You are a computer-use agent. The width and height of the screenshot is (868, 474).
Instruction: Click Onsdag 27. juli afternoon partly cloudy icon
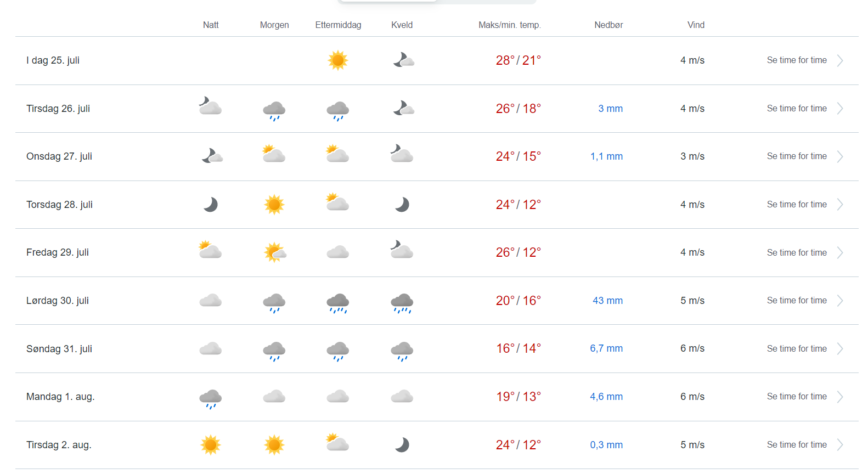pos(337,154)
